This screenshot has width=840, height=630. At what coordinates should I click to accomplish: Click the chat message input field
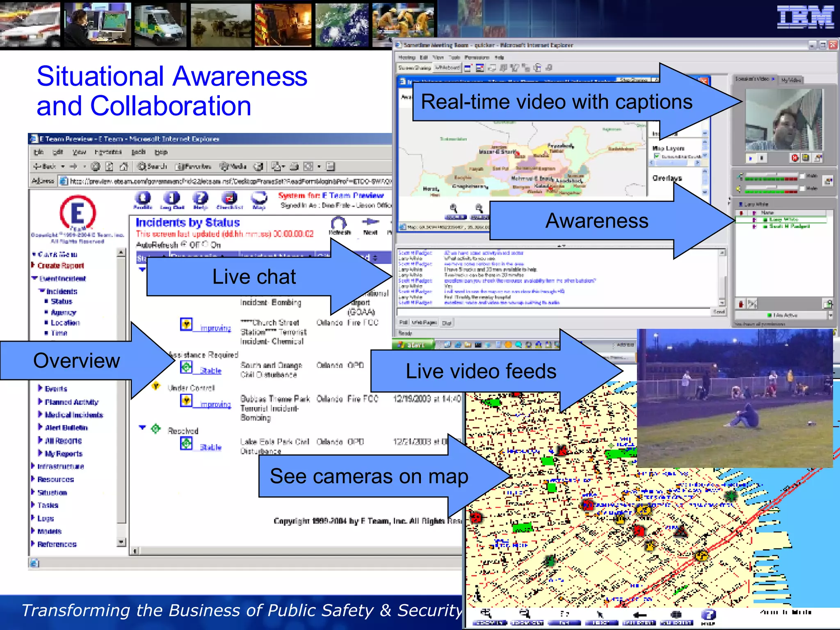click(x=554, y=312)
